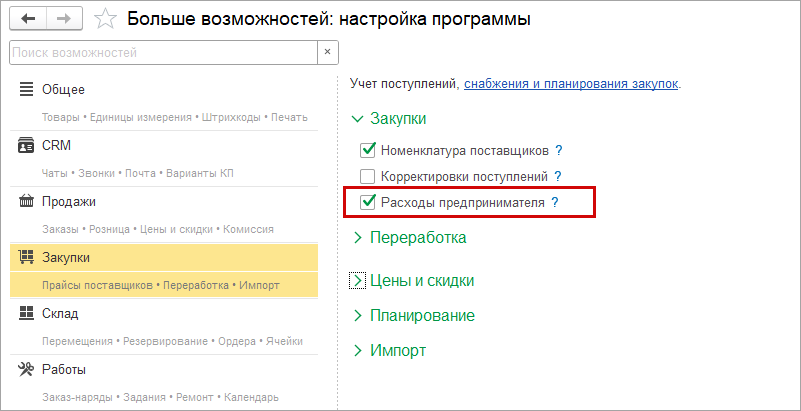801x411 pixels.
Task: Open the Общее section icon
Action: tap(27, 90)
